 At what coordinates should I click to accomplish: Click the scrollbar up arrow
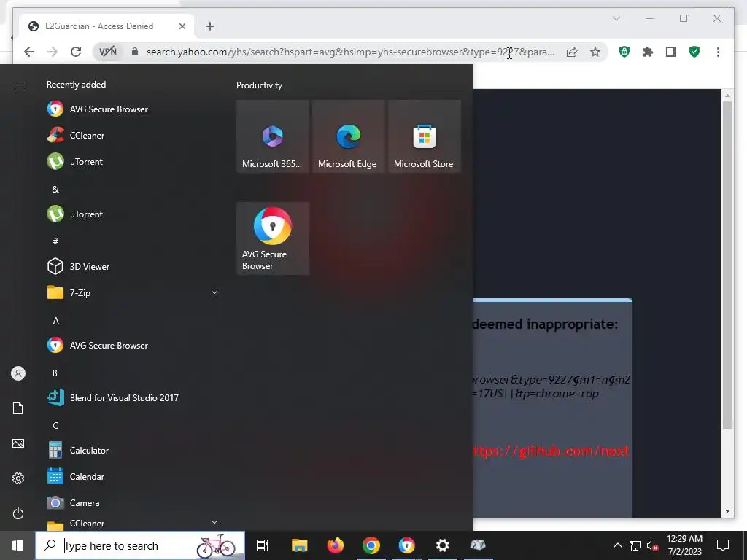click(x=727, y=96)
